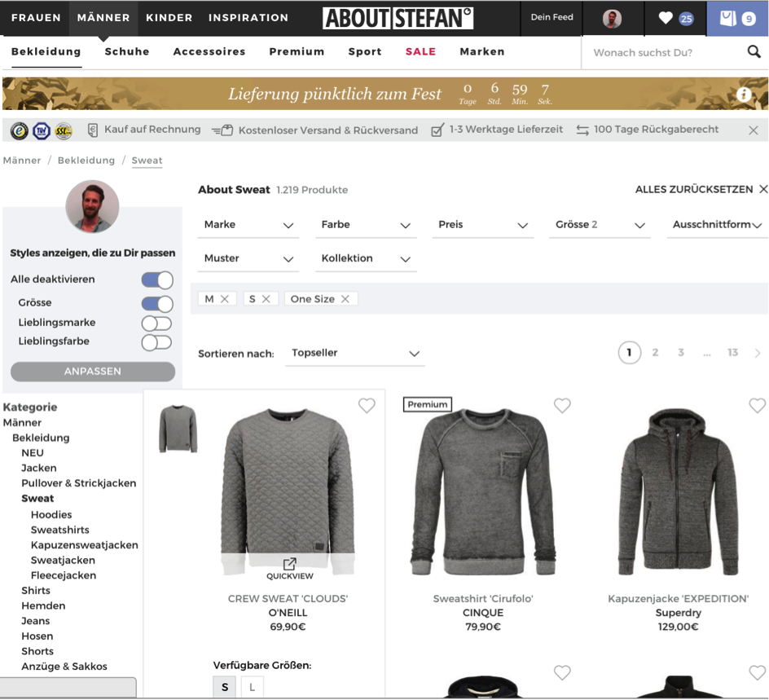Viewport: 769px width, 700px height.
Task: Toggle the Grösse switch
Action: tap(157, 304)
